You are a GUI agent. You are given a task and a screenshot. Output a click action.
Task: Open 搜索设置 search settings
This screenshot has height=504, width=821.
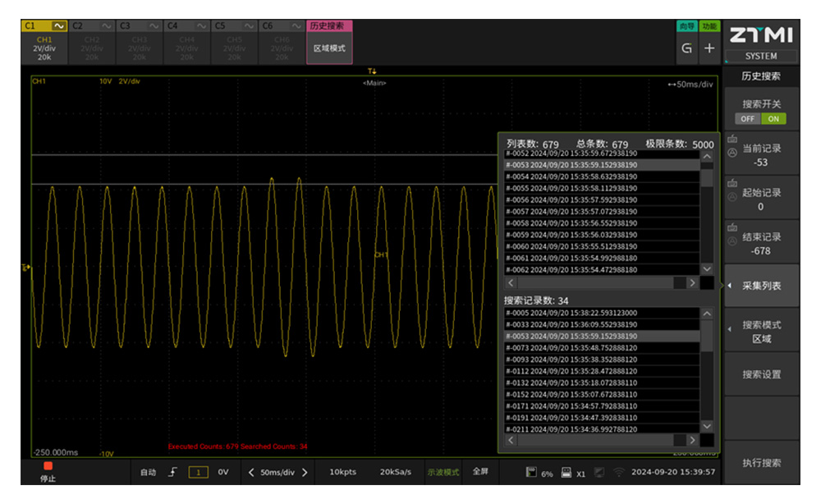(761, 375)
